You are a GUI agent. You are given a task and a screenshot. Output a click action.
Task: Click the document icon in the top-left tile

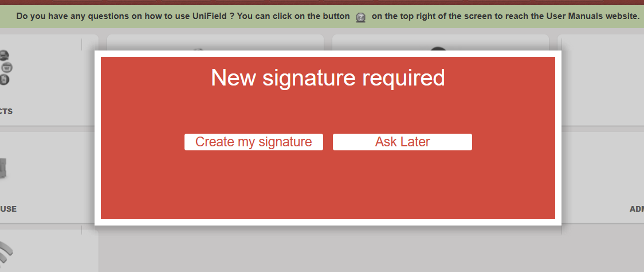click(x=4, y=79)
